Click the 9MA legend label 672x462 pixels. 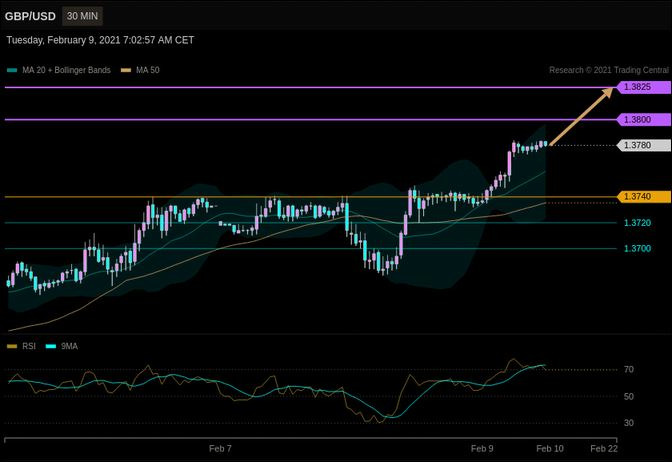point(69,347)
